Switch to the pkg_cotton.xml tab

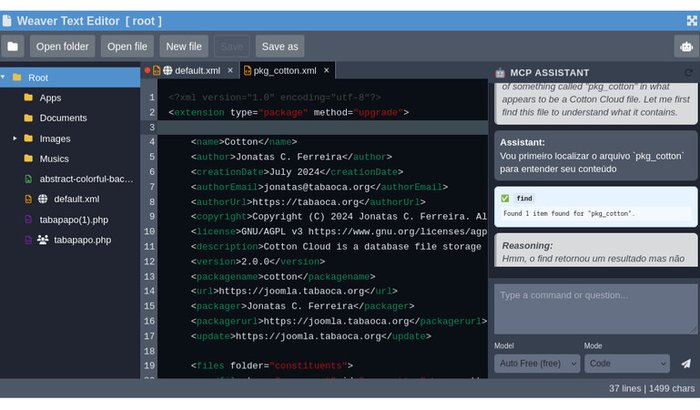click(285, 71)
